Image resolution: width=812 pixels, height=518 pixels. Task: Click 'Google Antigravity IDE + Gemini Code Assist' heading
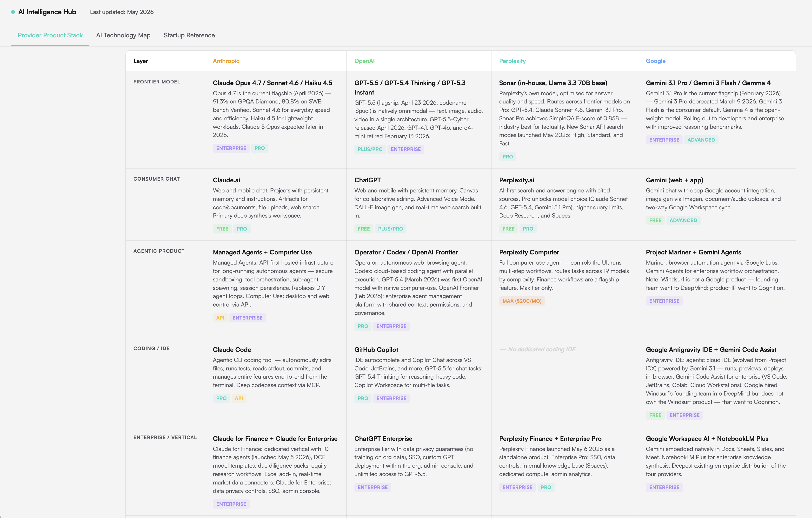click(711, 350)
